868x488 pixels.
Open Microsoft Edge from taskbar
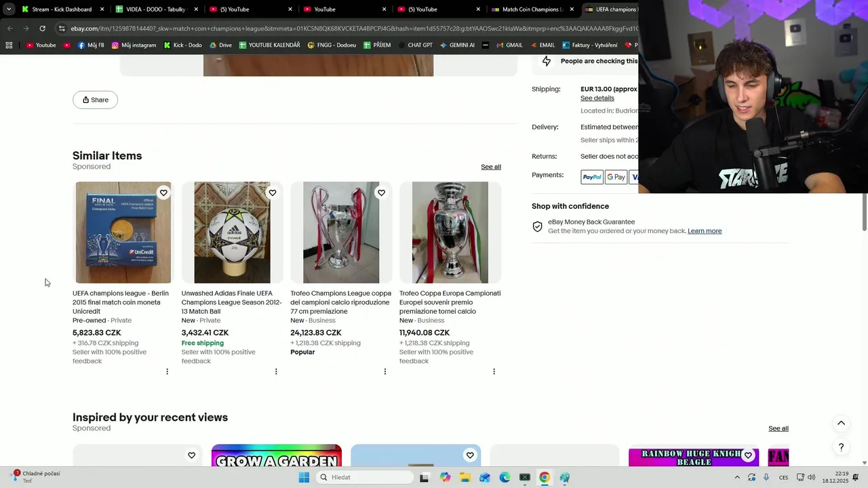[x=505, y=477]
